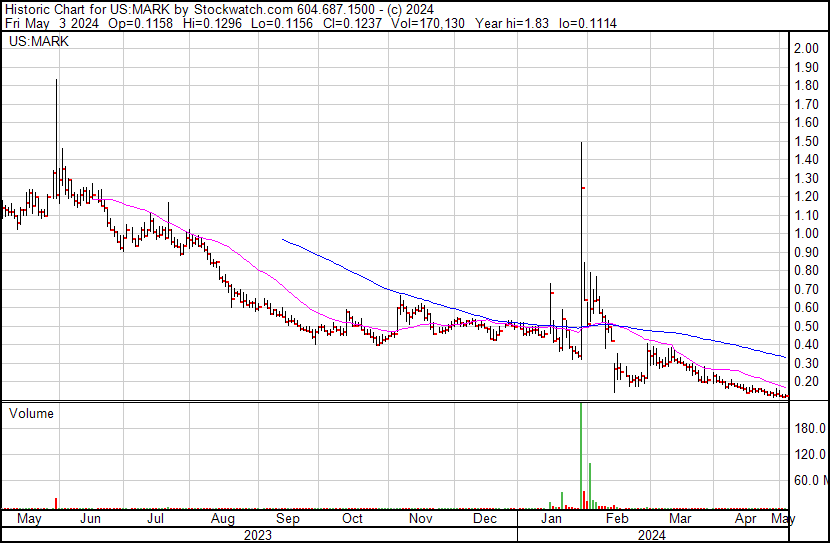Click the Stockwatch.com text in the title
This screenshot has width=830, height=543.
click(243, 9)
